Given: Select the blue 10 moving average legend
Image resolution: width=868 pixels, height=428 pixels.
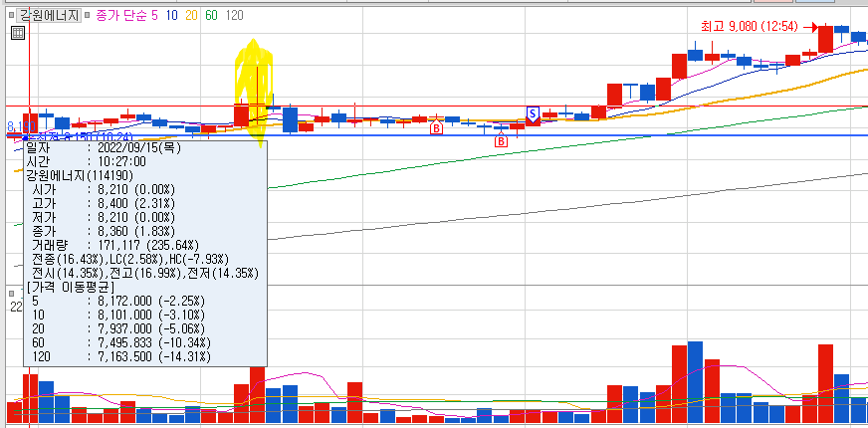Looking at the screenshot, I should click(171, 16).
